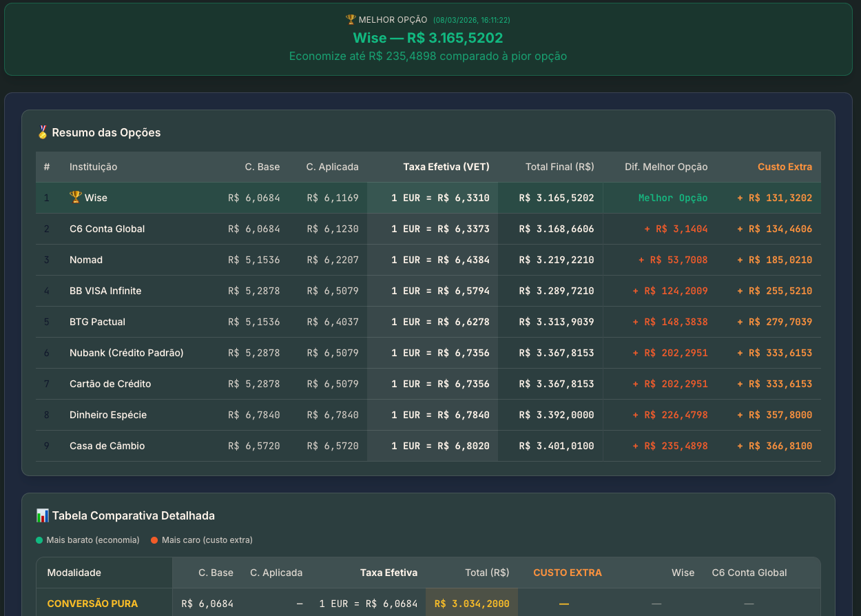
Task: Click the Taxa Efetiva (VET) column header
Action: coord(446,167)
